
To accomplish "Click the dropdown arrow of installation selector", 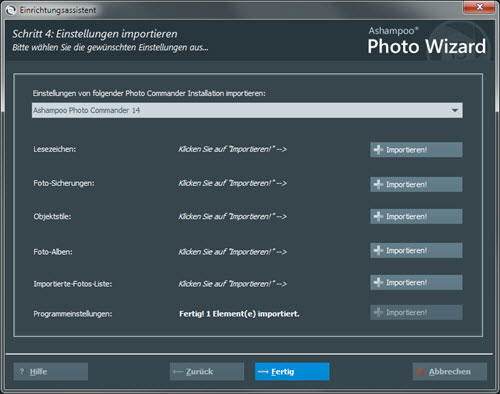I will click(455, 110).
